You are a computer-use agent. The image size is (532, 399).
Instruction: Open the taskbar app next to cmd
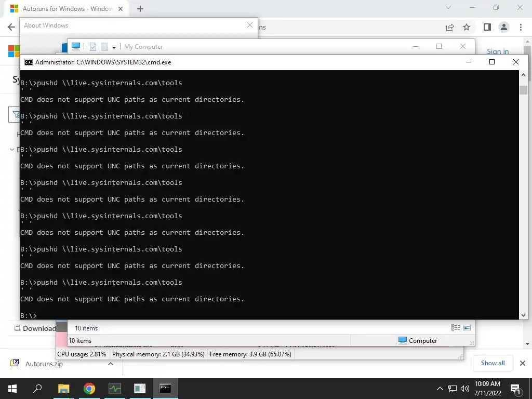point(140,388)
